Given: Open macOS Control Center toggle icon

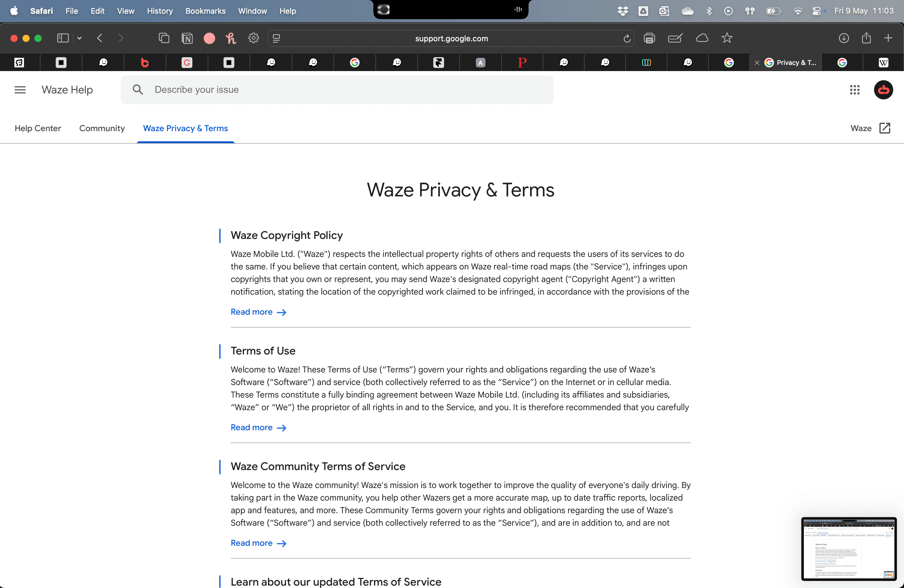Looking at the screenshot, I should coord(816,11).
